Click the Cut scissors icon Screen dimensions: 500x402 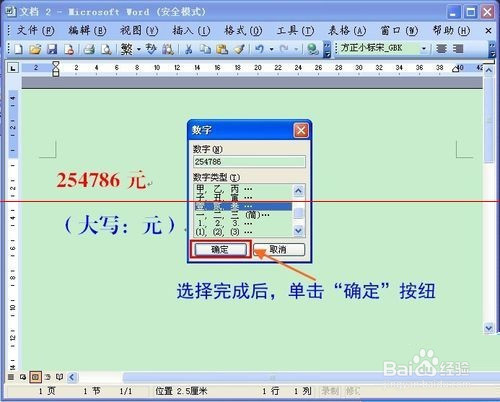pyautogui.click(x=189, y=49)
